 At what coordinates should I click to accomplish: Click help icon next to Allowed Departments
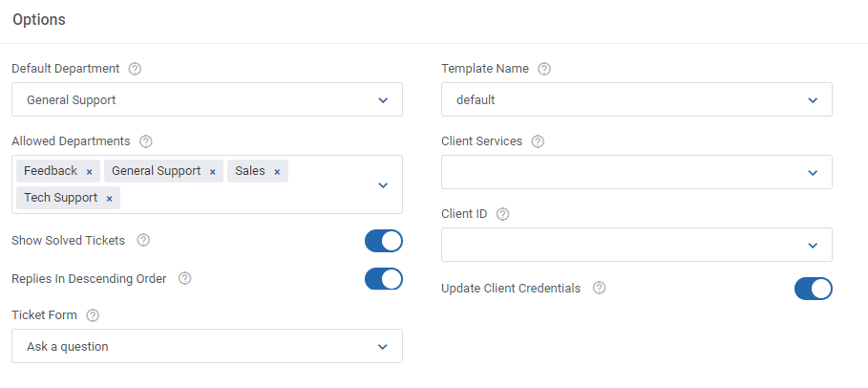point(145,141)
